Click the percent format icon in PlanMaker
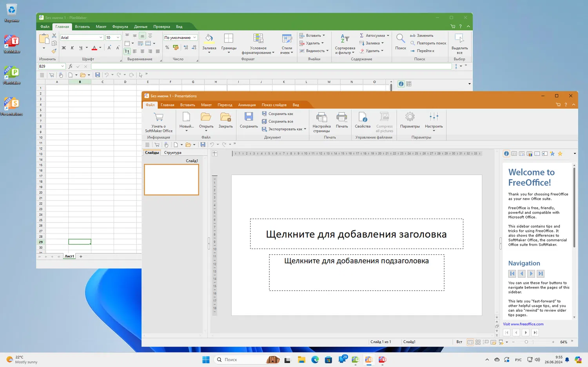This screenshot has width=588, height=367. click(x=167, y=47)
